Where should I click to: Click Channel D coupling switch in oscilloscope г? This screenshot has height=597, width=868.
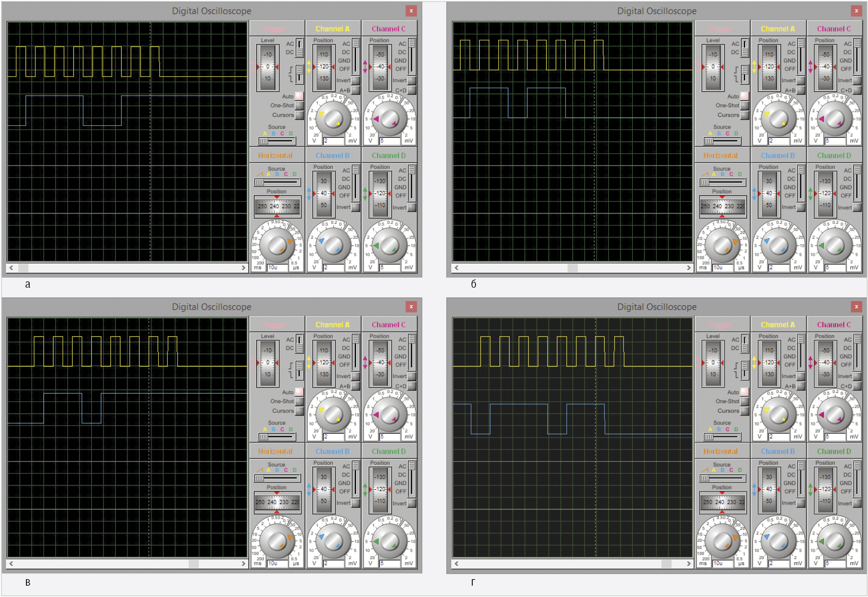click(x=857, y=479)
